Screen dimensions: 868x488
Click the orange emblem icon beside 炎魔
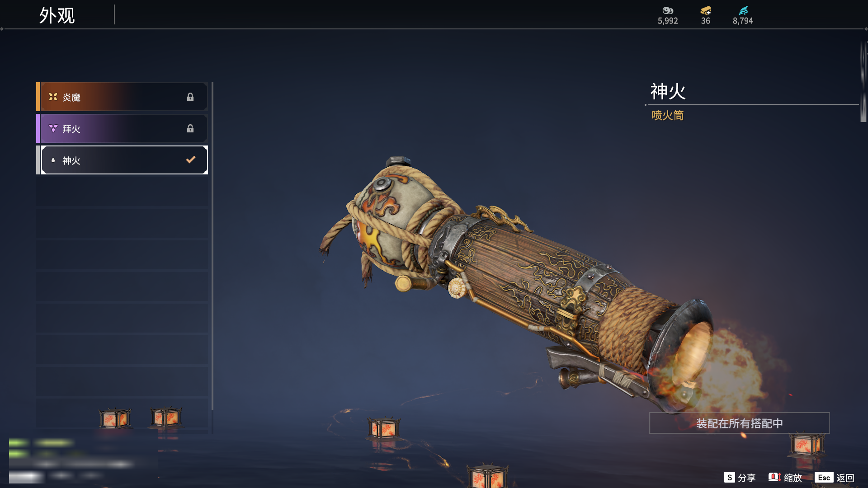coord(53,97)
